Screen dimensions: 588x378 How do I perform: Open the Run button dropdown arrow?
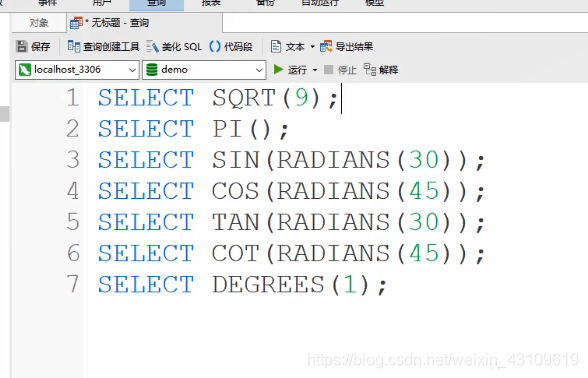(315, 70)
